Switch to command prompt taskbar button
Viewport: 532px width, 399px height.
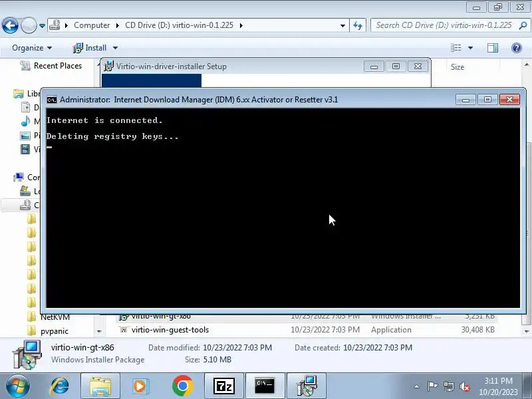tap(265, 386)
